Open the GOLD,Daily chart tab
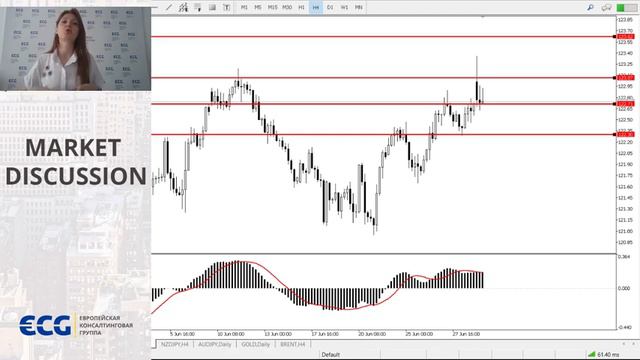The image size is (640, 360). 256,344
